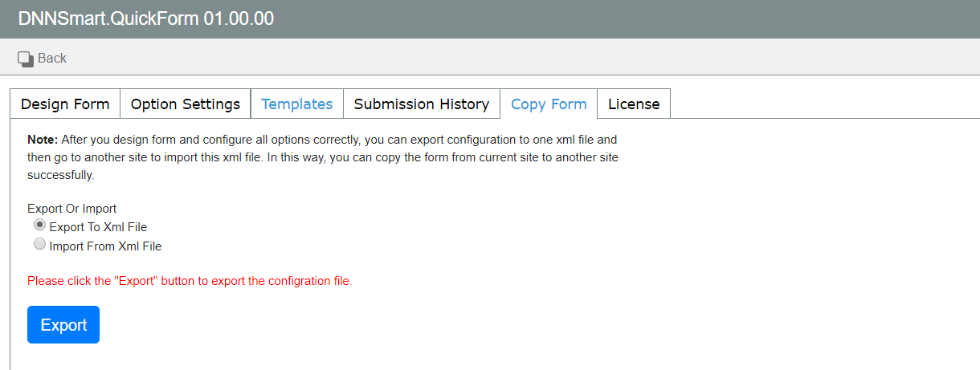
Task: Select the Copy Form tab
Action: pos(549,104)
